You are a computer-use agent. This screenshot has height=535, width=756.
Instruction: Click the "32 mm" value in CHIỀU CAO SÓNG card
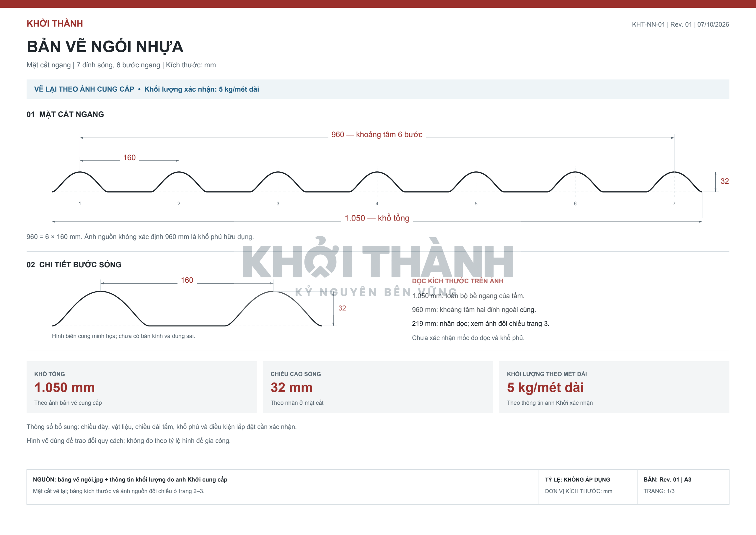click(x=291, y=387)
